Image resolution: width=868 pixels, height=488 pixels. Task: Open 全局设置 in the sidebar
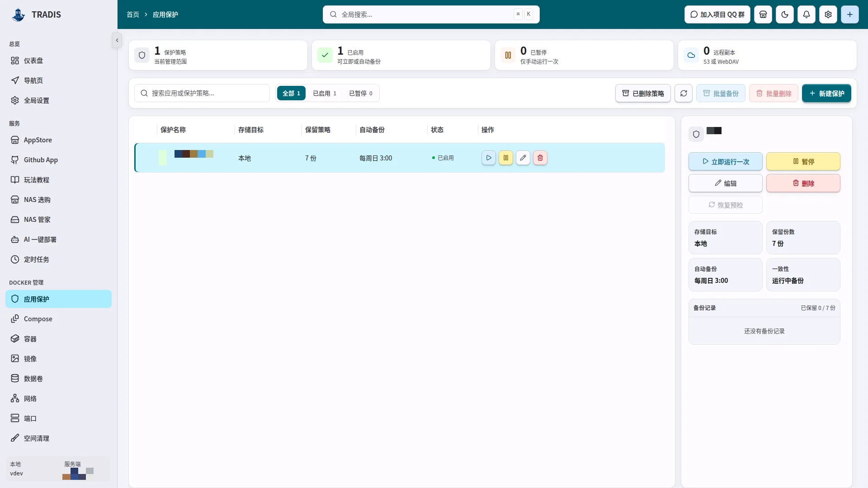pyautogui.click(x=59, y=100)
